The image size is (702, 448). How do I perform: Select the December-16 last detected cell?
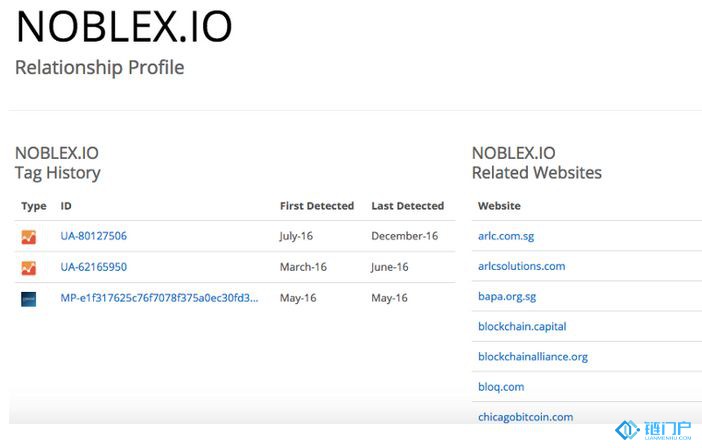(x=405, y=236)
